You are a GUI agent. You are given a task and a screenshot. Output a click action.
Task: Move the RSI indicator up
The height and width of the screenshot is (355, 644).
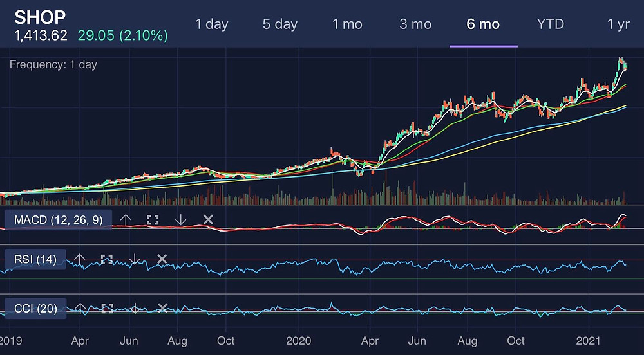coord(79,259)
